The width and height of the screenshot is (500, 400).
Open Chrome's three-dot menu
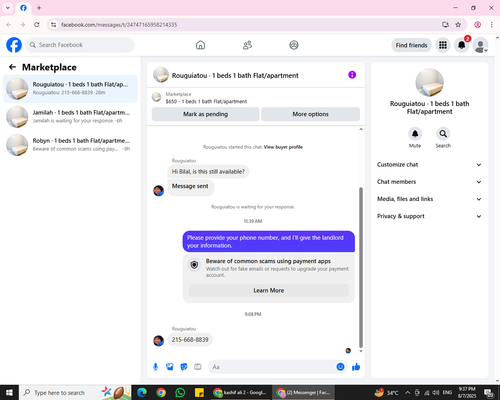pos(491,25)
